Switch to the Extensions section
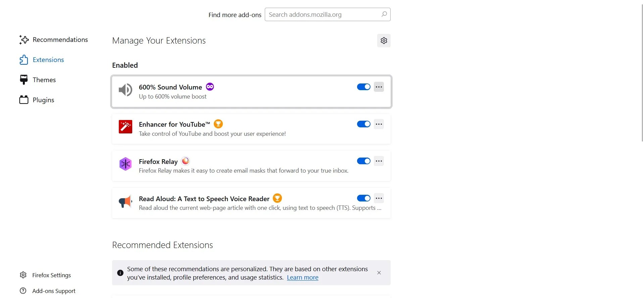 48,60
